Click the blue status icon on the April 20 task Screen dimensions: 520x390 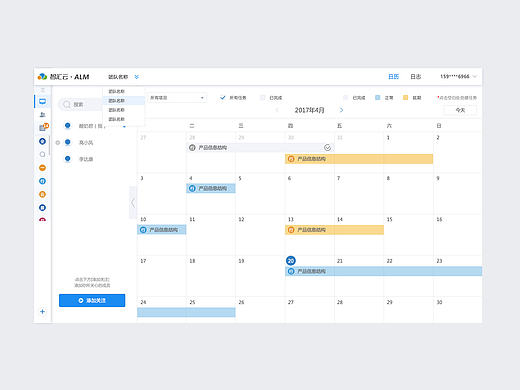click(291, 271)
